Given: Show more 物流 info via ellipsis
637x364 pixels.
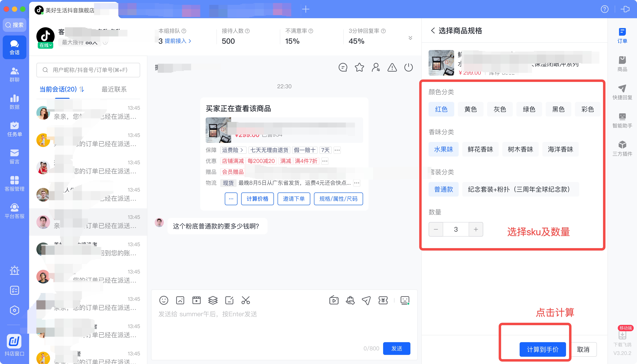Looking at the screenshot, I should point(357,183).
